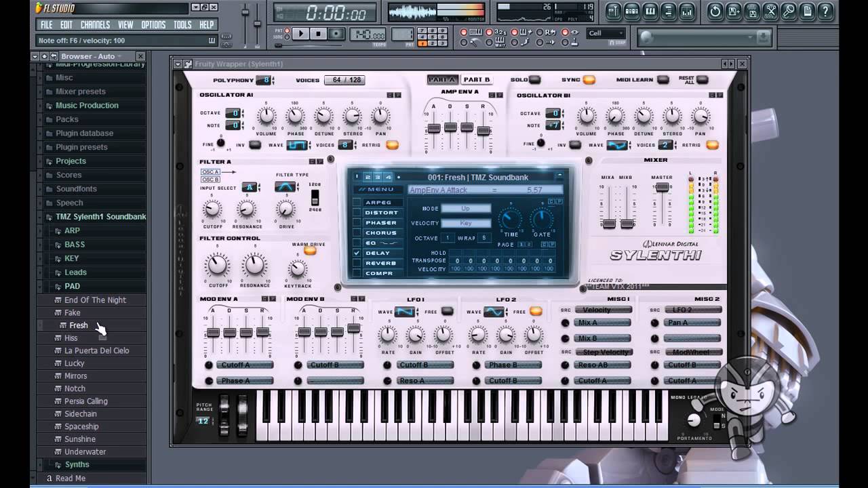The height and width of the screenshot is (488, 868).
Task: Click the save new version icon
Action: click(734, 12)
